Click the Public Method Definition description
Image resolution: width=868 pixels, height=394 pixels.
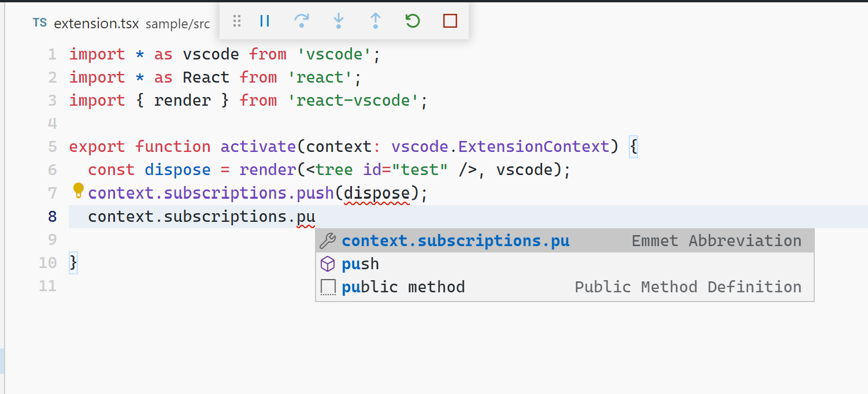688,287
